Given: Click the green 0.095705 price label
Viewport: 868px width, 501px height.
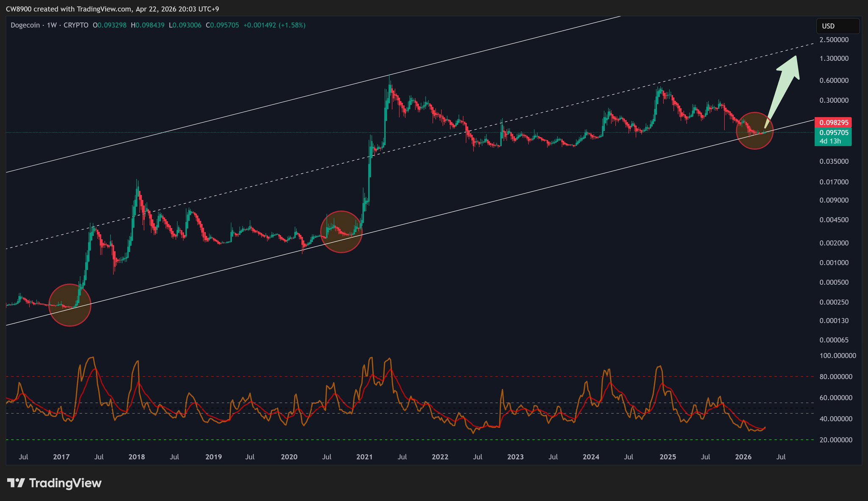Looking at the screenshot, I should (833, 132).
